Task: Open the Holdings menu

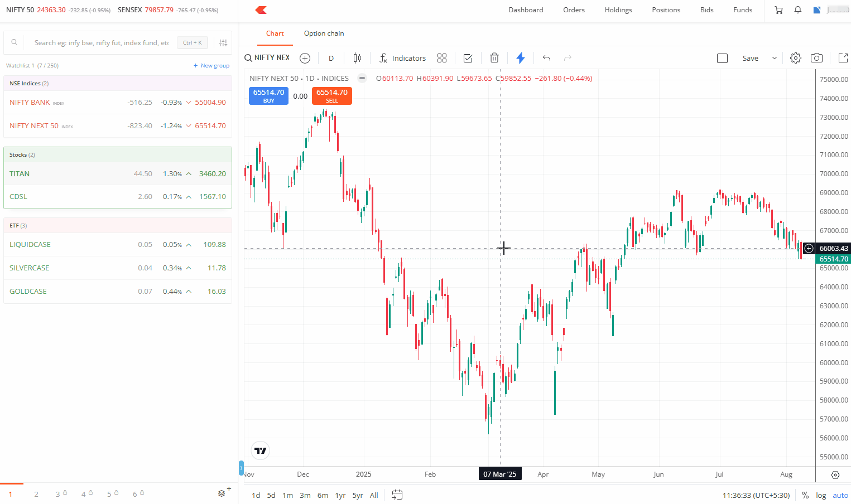Action: tap(618, 10)
